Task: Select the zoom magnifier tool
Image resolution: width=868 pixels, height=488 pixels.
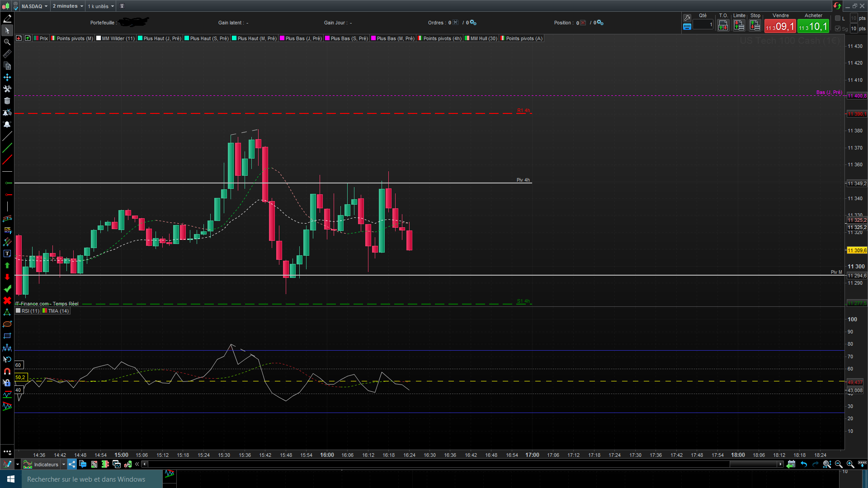Action: click(7, 42)
